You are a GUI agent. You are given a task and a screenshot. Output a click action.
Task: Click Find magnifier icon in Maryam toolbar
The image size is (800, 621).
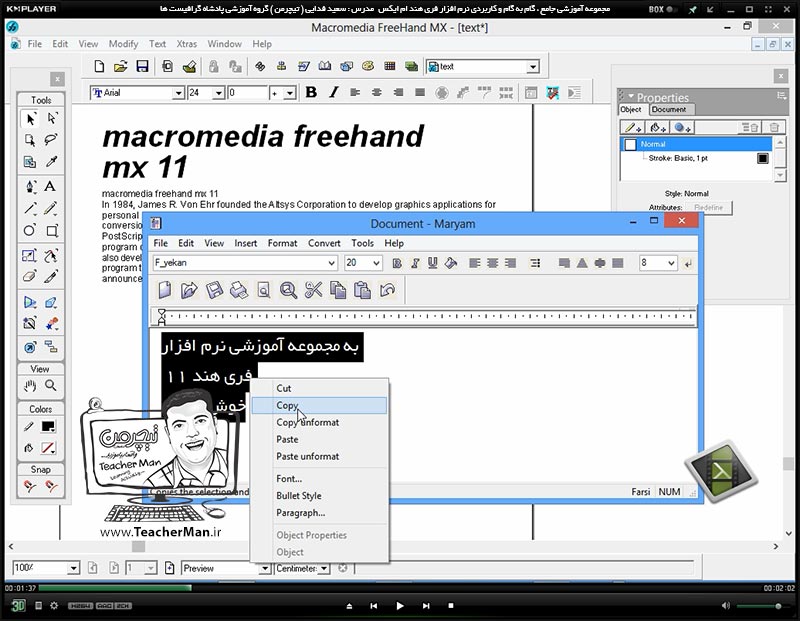(x=288, y=290)
